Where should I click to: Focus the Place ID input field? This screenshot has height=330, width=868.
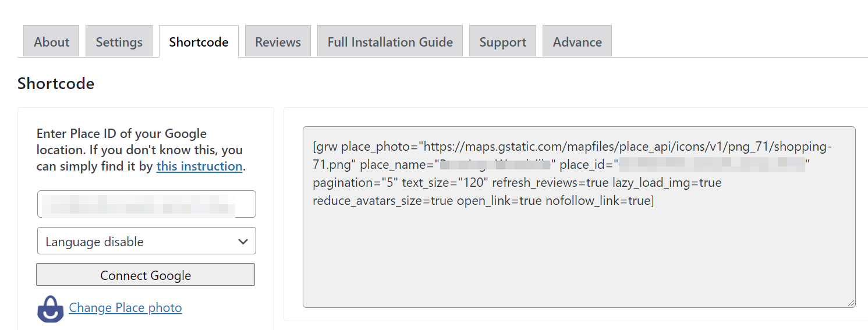[x=146, y=204]
